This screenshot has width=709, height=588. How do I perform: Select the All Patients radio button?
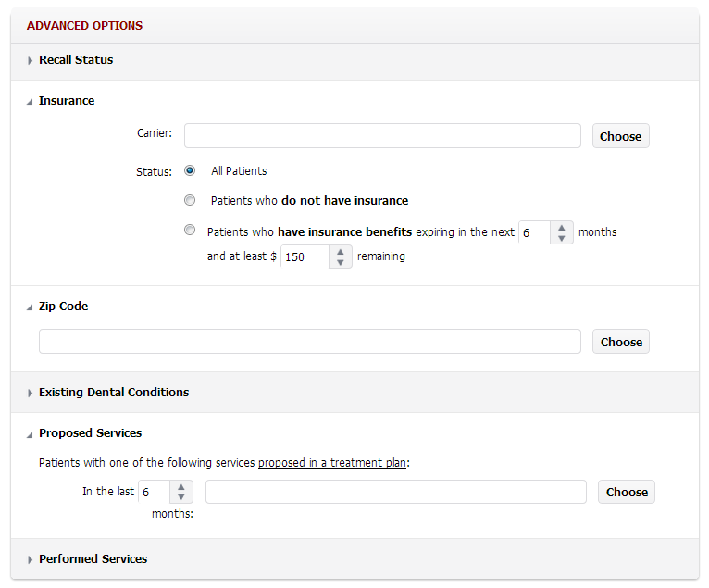point(190,170)
